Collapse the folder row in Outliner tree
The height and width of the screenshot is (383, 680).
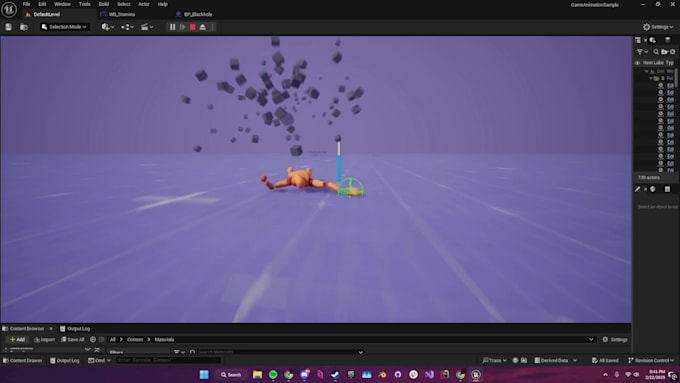651,79
